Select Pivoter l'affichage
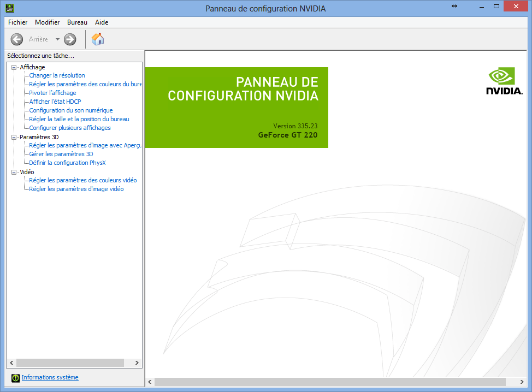Screen dimensions: 532x392 pos(52,93)
